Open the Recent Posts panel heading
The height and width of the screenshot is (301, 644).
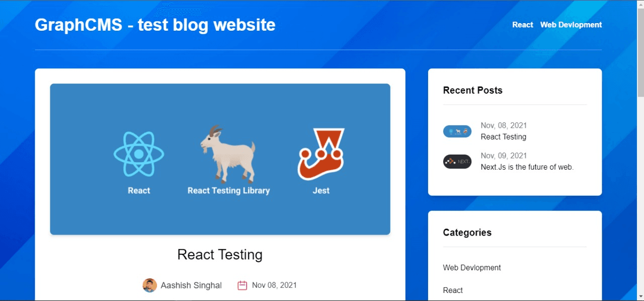tap(472, 90)
